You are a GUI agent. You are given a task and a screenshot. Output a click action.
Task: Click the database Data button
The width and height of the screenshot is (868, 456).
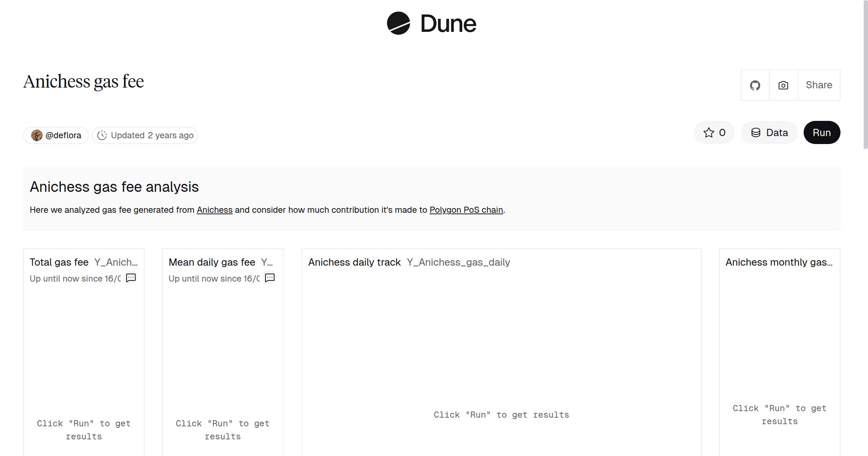click(x=769, y=132)
